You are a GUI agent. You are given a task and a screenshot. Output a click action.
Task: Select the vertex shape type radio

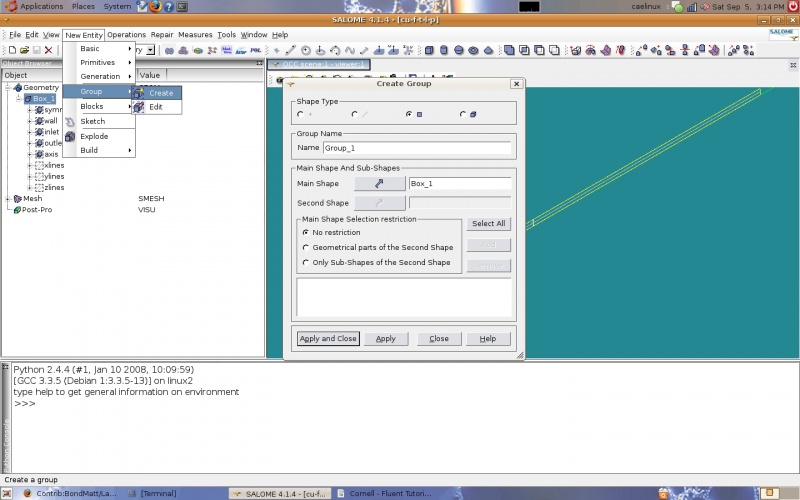(x=300, y=114)
